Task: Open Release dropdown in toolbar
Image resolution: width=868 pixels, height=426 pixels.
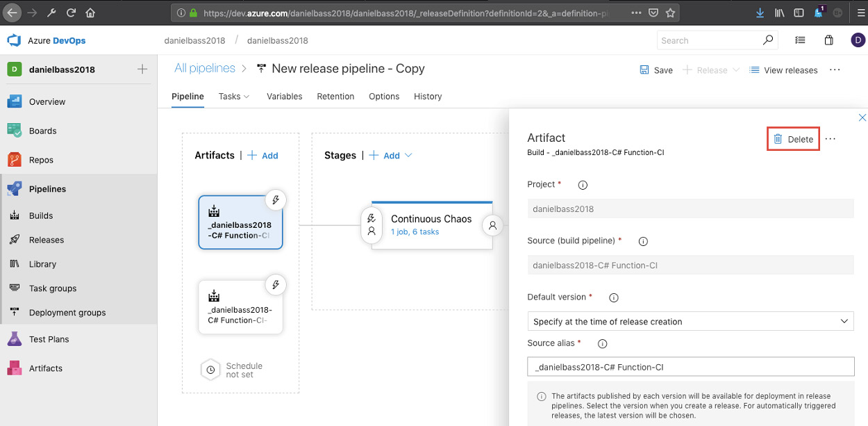Action: [735, 70]
